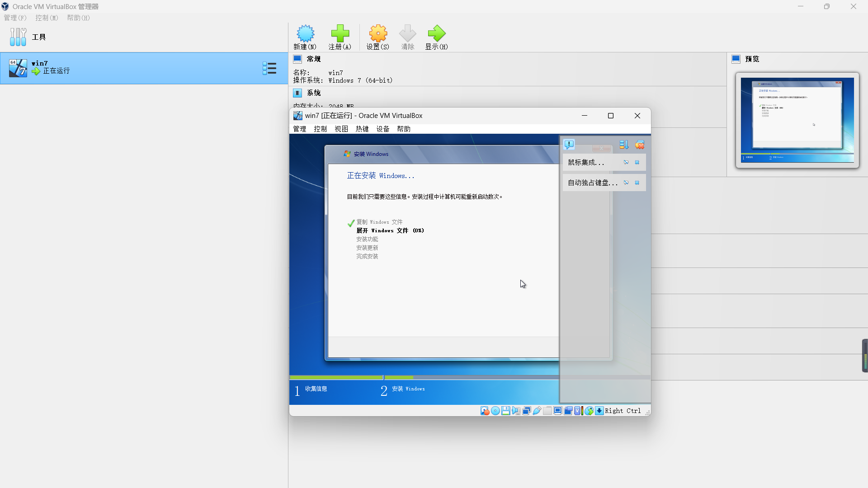Expand the 鼠标集成 notification message

tap(586, 162)
